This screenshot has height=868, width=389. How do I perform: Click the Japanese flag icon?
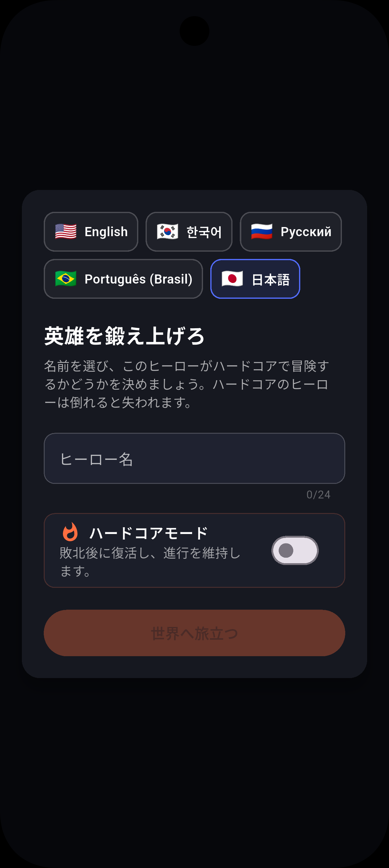[x=232, y=279]
